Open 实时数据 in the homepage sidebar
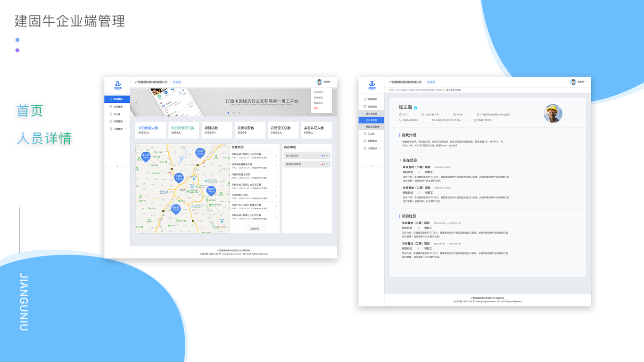Image resolution: width=644 pixels, height=362 pixels. pyautogui.click(x=117, y=99)
